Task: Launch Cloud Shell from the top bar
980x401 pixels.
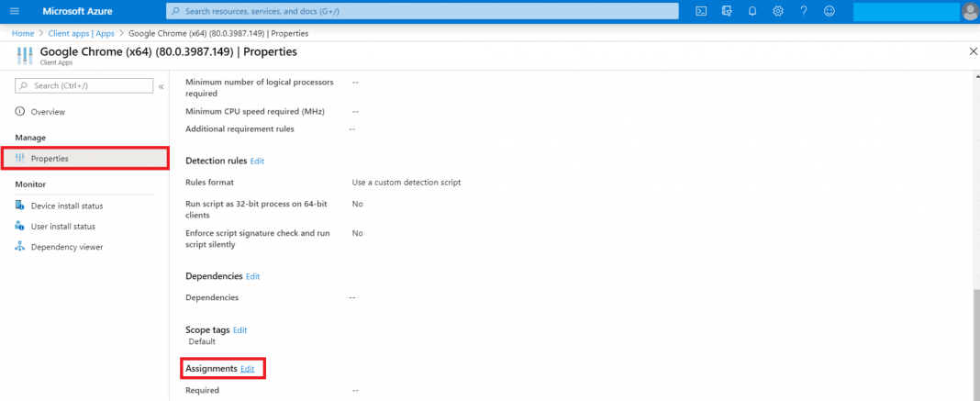Action: [x=701, y=11]
